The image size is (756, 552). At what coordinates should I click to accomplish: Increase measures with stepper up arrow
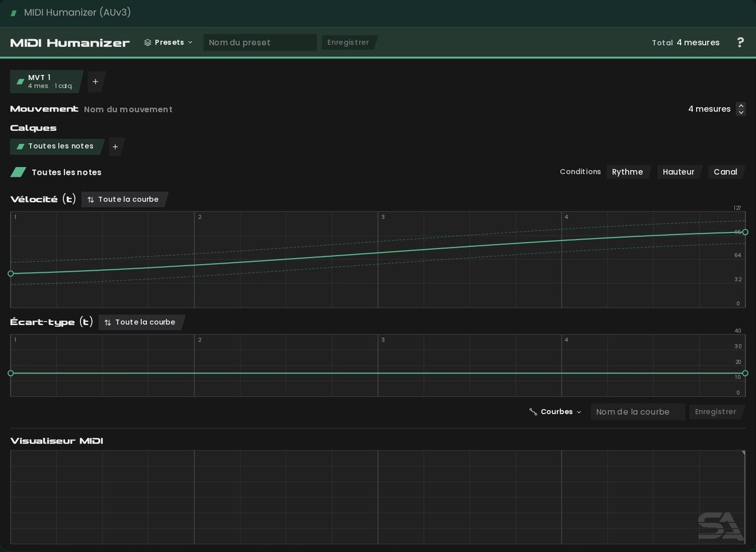pos(741,106)
